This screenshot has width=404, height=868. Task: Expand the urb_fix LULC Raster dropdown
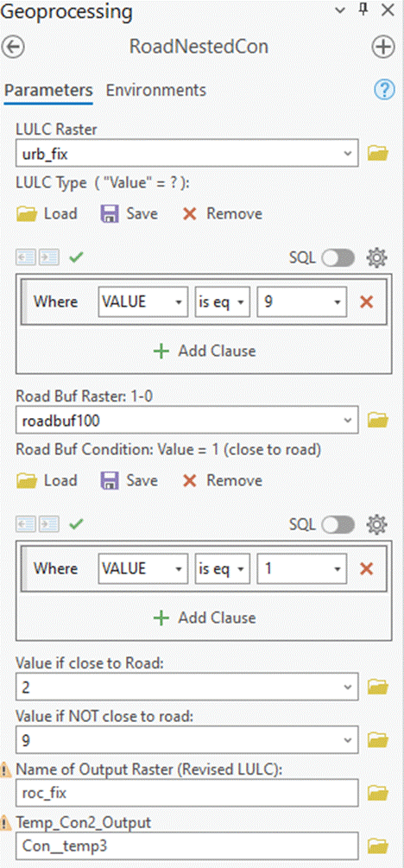[348, 154]
